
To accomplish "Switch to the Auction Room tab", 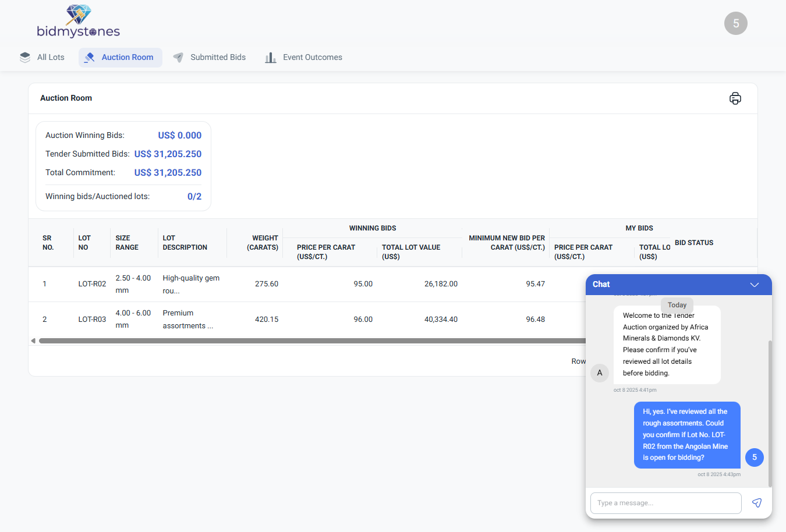I will coord(121,57).
